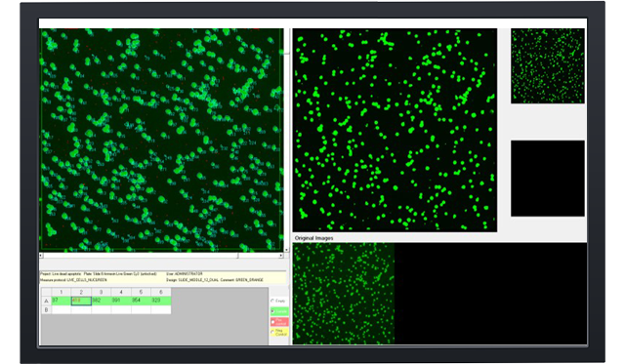625x364 pixels.
Task: Select well A3 in the plate grid
Action: click(x=102, y=301)
